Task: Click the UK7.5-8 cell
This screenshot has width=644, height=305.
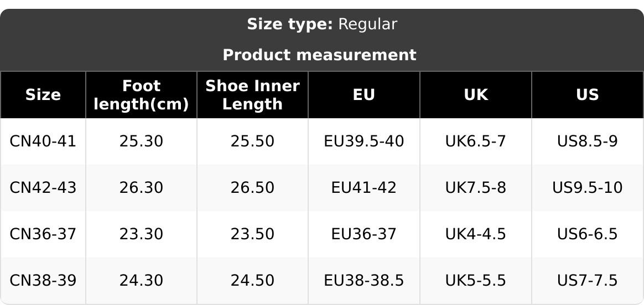Action: tap(476, 188)
